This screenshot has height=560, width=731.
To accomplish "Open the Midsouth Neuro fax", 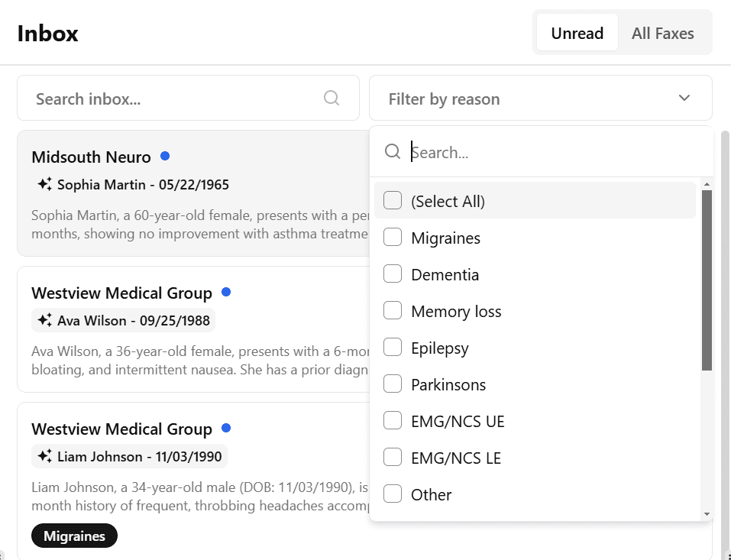I will click(91, 157).
